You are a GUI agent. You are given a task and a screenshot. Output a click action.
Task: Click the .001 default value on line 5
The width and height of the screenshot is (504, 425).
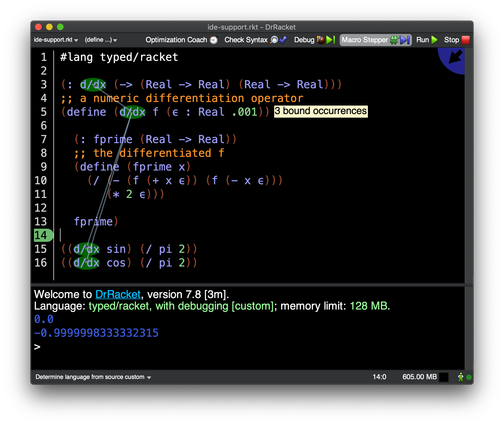coord(244,112)
